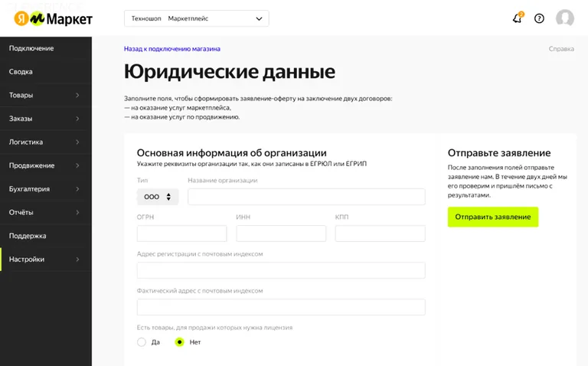Select Продвижение sidebar item
The height and width of the screenshot is (366, 588).
click(46, 165)
